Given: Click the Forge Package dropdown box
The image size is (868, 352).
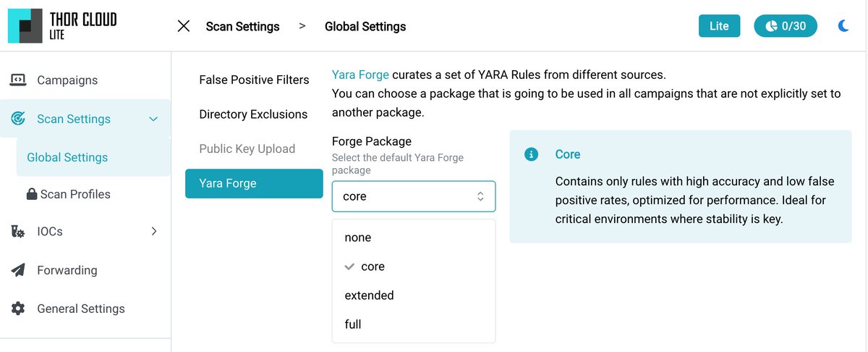Looking at the screenshot, I should (414, 196).
